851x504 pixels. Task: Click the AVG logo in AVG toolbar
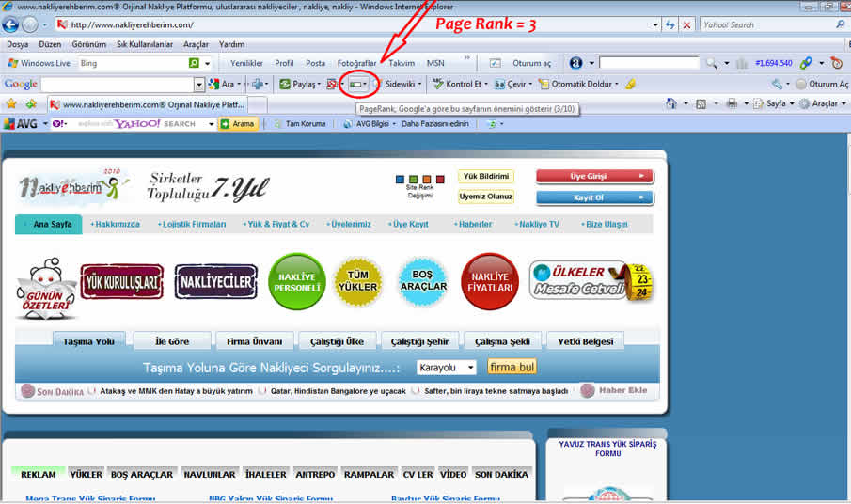tap(21, 124)
